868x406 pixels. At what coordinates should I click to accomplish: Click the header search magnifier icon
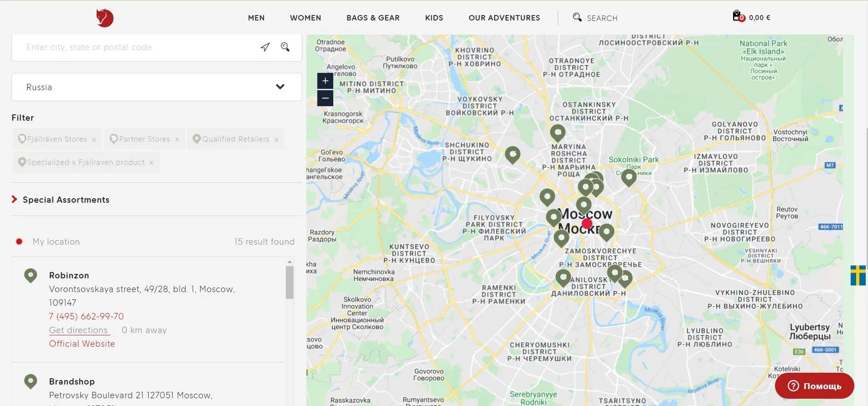[577, 17]
